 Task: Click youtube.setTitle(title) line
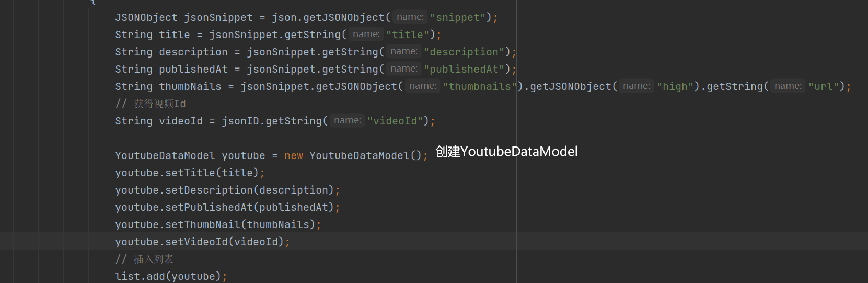click(190, 173)
